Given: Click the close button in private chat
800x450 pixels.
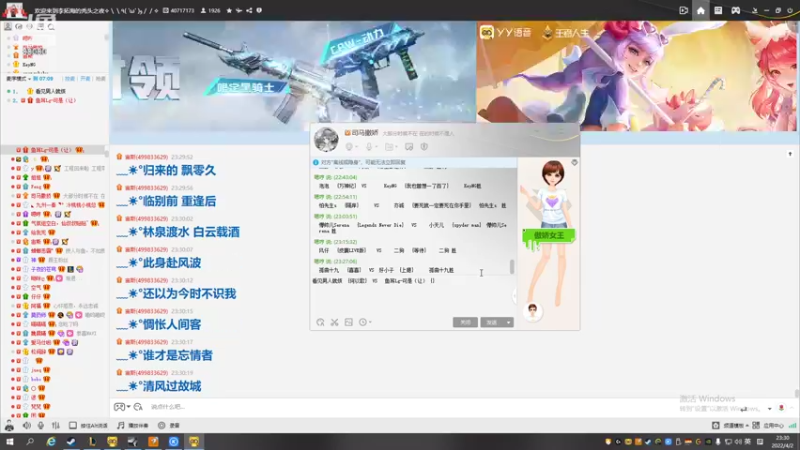Looking at the screenshot, I should (x=465, y=322).
